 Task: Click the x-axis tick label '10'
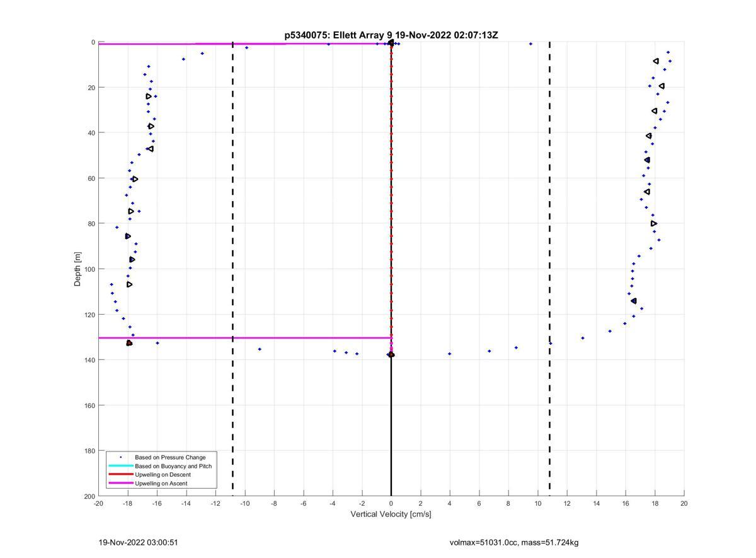tap(537, 503)
